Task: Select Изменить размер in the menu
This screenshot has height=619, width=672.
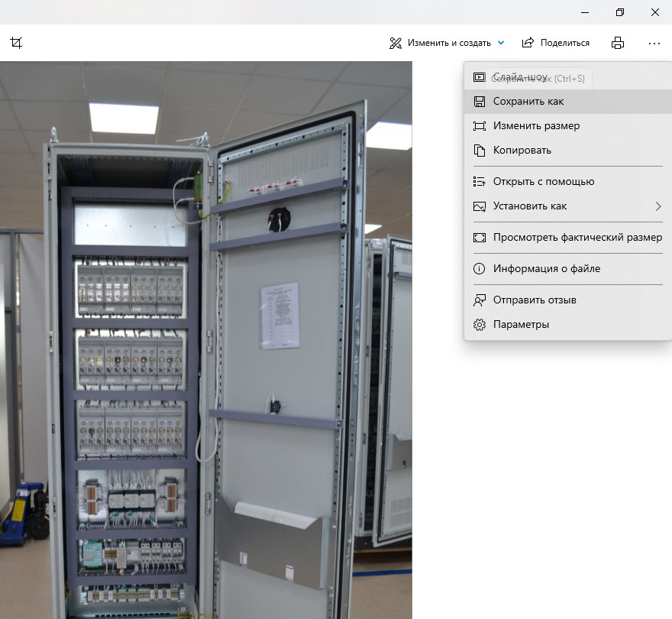Action: (568, 126)
